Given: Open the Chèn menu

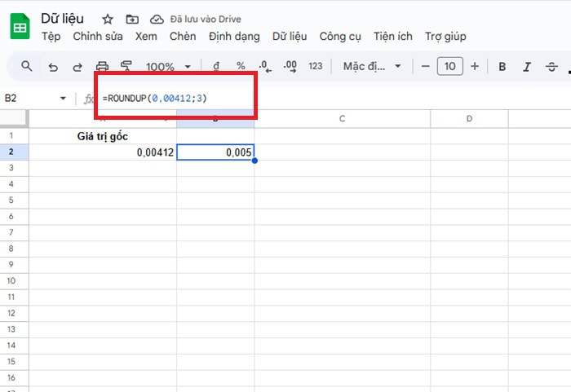Looking at the screenshot, I should tap(183, 37).
